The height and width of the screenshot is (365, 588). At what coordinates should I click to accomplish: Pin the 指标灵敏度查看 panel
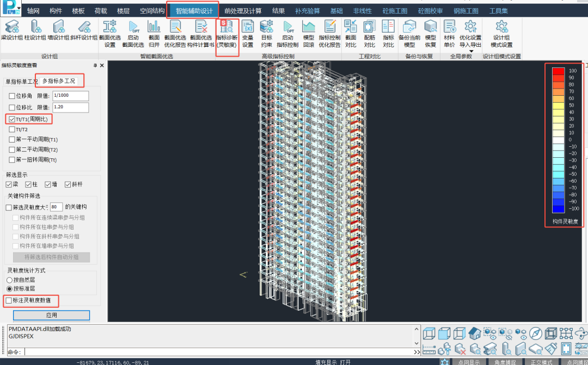point(95,65)
